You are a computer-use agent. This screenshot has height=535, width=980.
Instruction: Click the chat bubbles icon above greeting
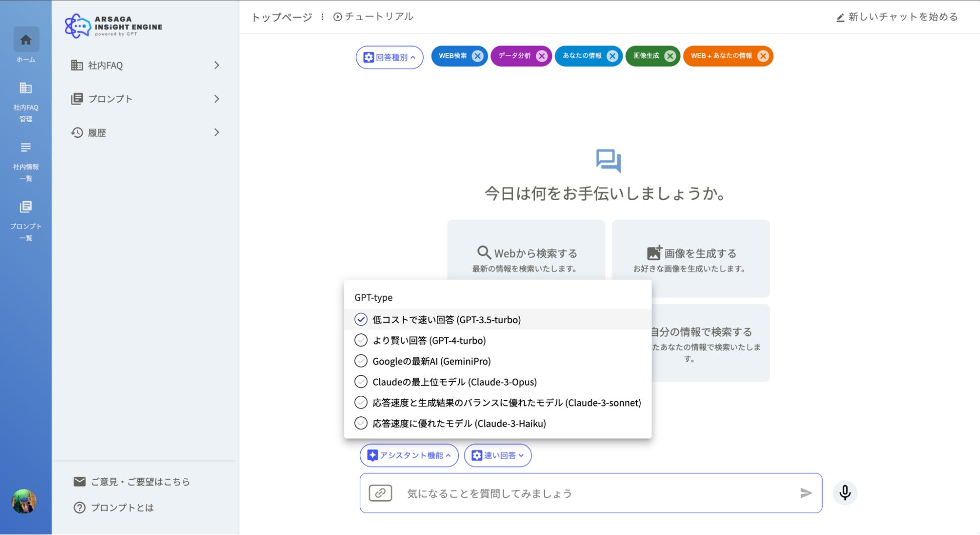pos(608,160)
